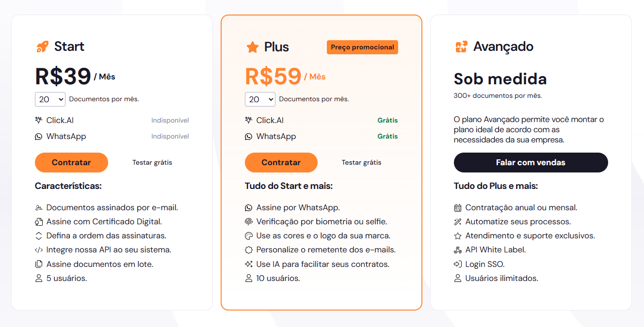
Task: Click the Avançado plan puzzle icon
Action: pos(461,47)
